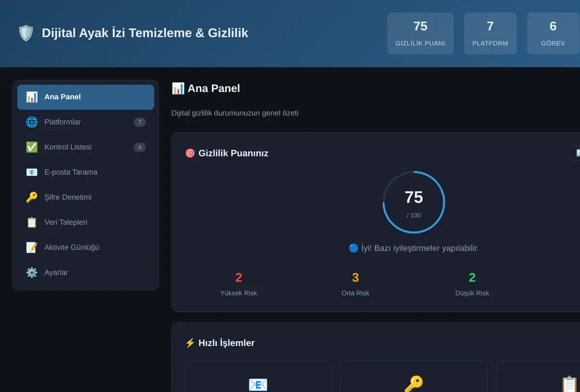Viewport: 580px width, 392px height.
Task: Open the Ayarlar gear icon
Action: tap(32, 273)
